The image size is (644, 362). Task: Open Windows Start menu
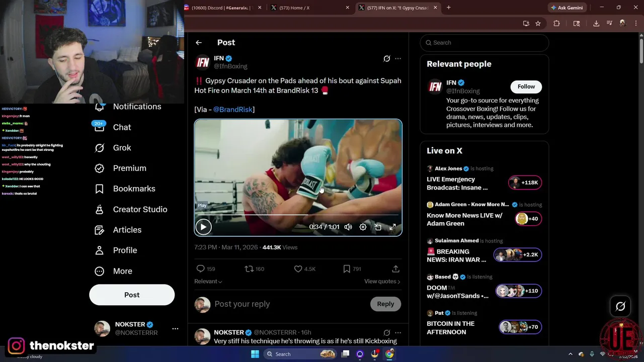(x=255, y=354)
